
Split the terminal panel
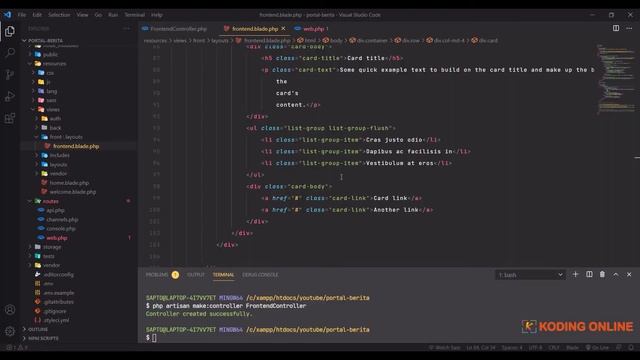click(589, 274)
